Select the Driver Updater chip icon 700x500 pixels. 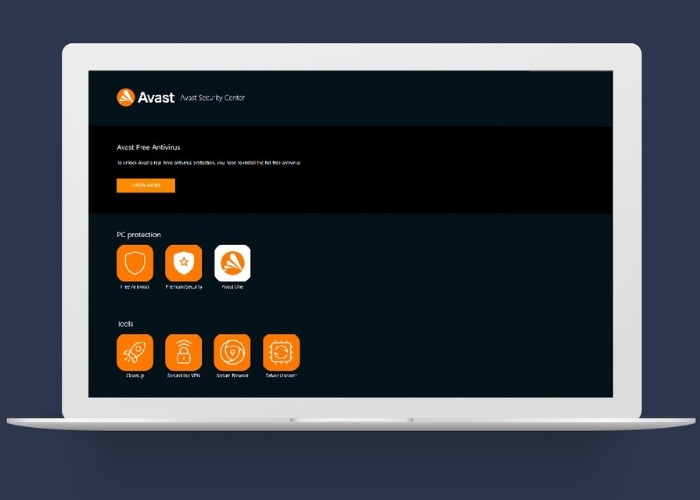click(x=281, y=352)
